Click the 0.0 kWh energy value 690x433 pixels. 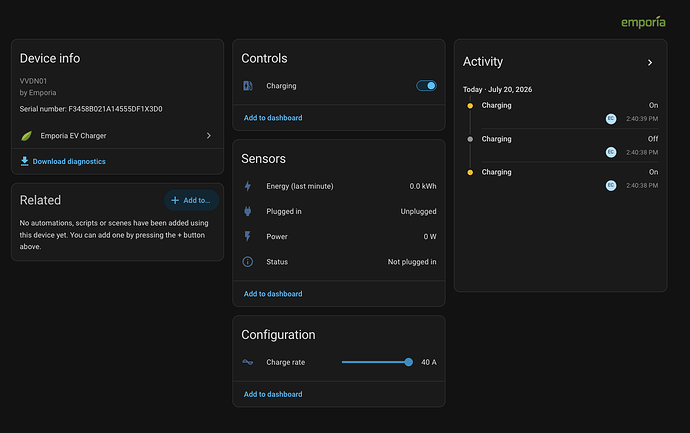pyautogui.click(x=423, y=186)
